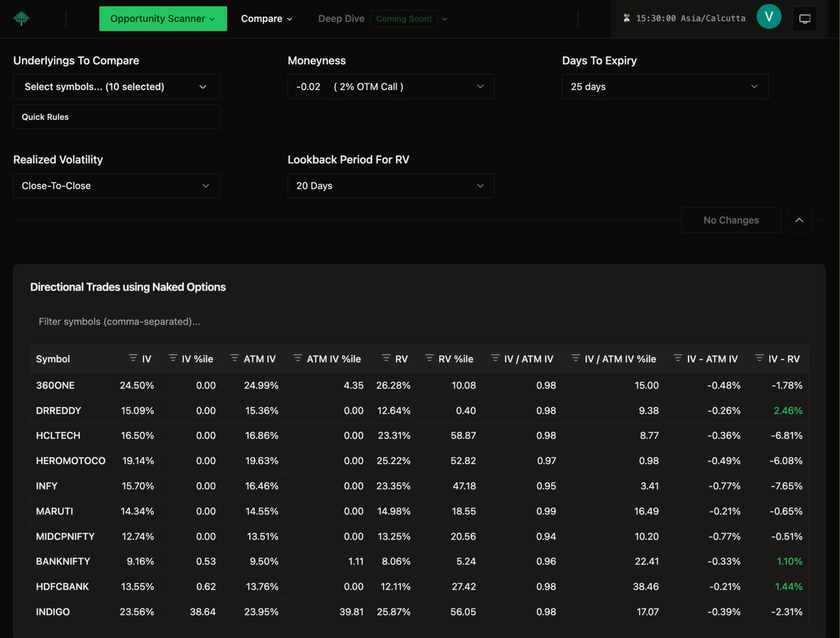Click filter icon next to ATM IV column
Viewport: 840px width, 638px height.
(234, 358)
